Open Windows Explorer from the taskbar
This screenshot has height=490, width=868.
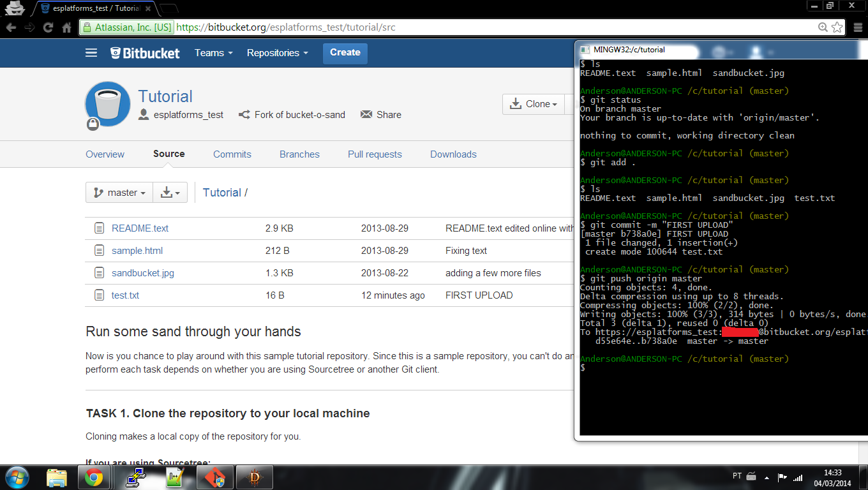coord(57,477)
